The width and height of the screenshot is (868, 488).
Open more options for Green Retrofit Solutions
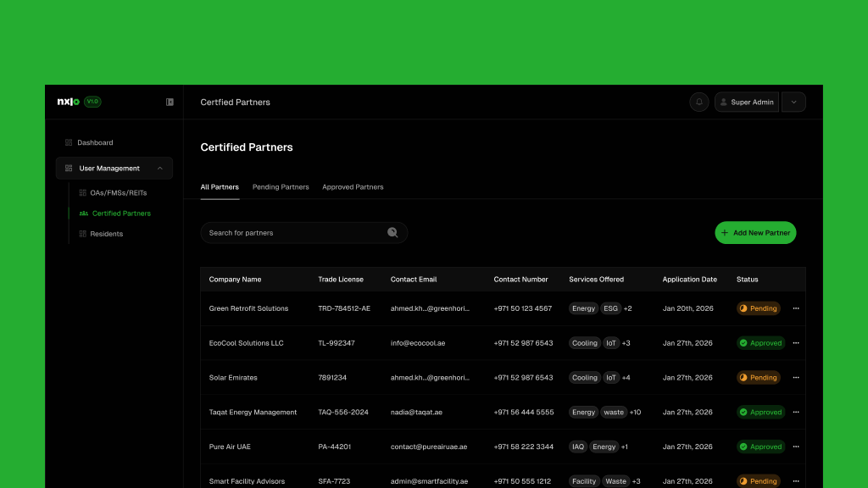[796, 308]
